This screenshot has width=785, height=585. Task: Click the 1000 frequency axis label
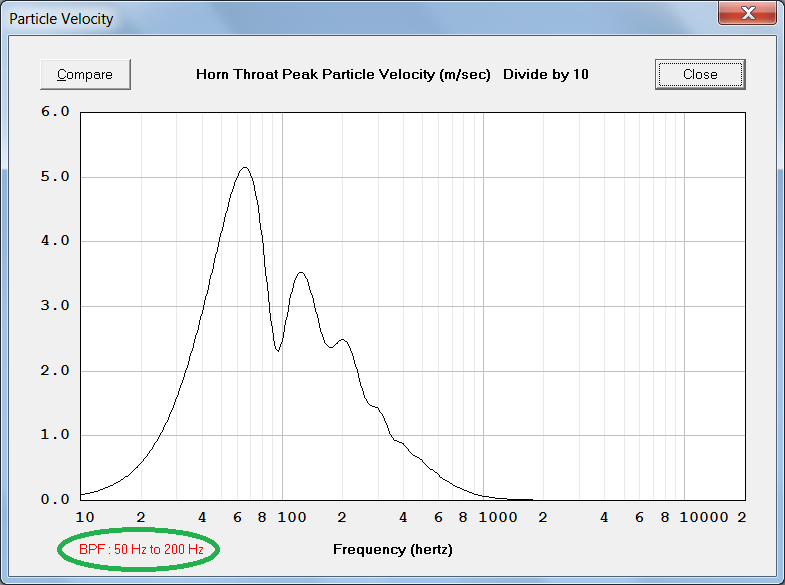(498, 517)
